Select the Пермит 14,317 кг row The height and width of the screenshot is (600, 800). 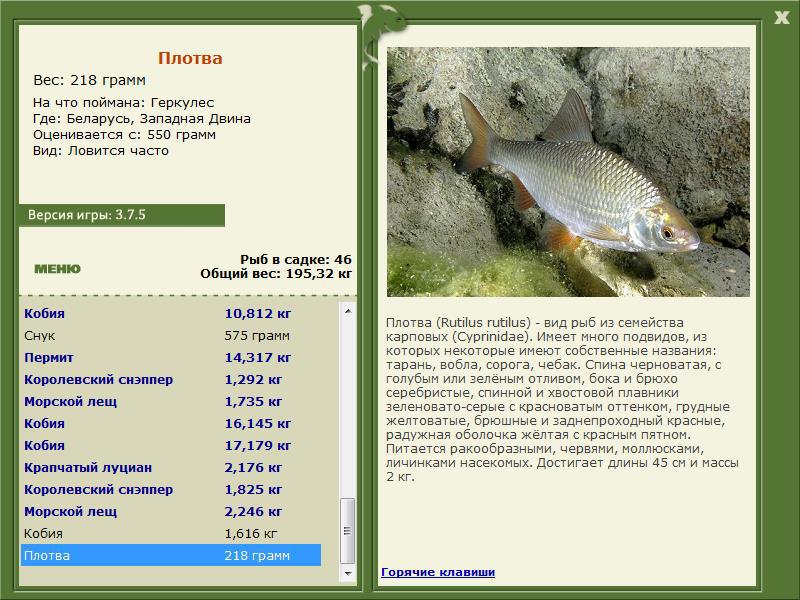(x=171, y=357)
